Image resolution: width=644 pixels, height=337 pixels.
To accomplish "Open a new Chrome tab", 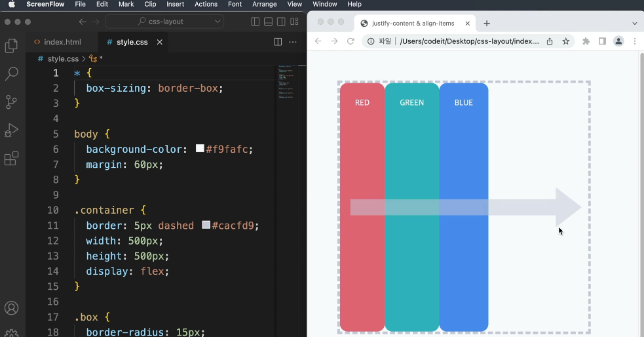I will click(487, 24).
